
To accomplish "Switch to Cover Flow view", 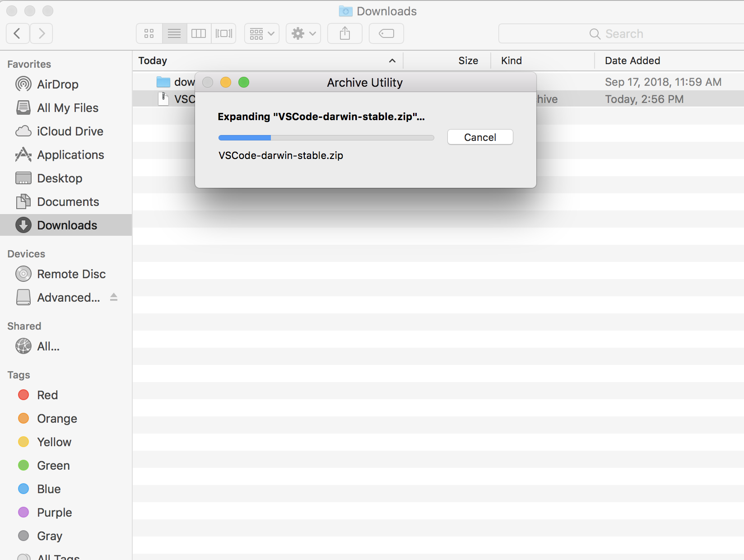I will [x=223, y=33].
